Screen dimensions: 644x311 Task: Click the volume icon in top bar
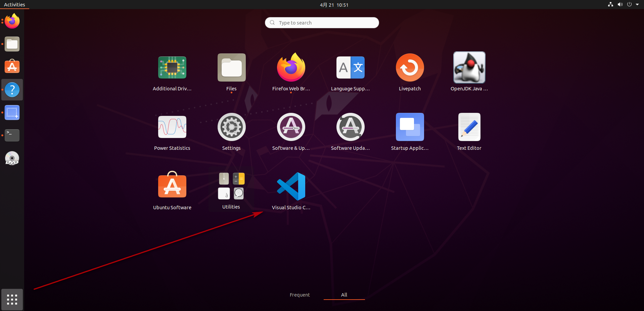[x=620, y=5]
